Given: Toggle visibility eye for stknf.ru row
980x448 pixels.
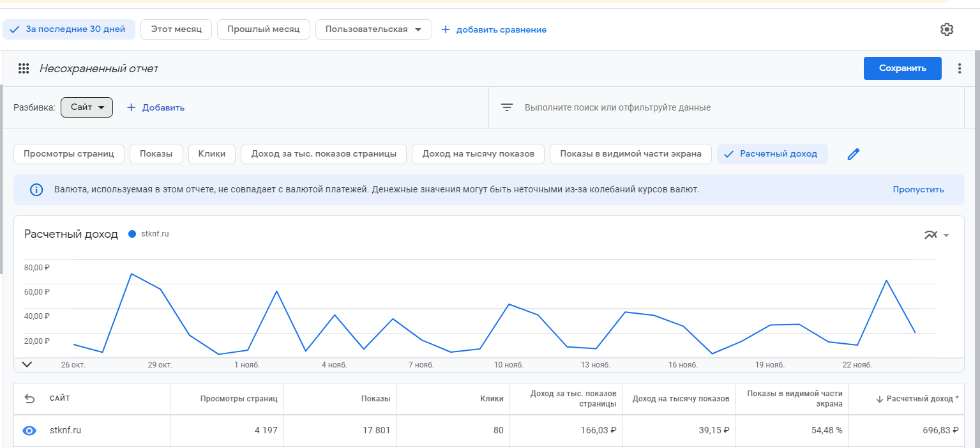Looking at the screenshot, I should click(29, 431).
